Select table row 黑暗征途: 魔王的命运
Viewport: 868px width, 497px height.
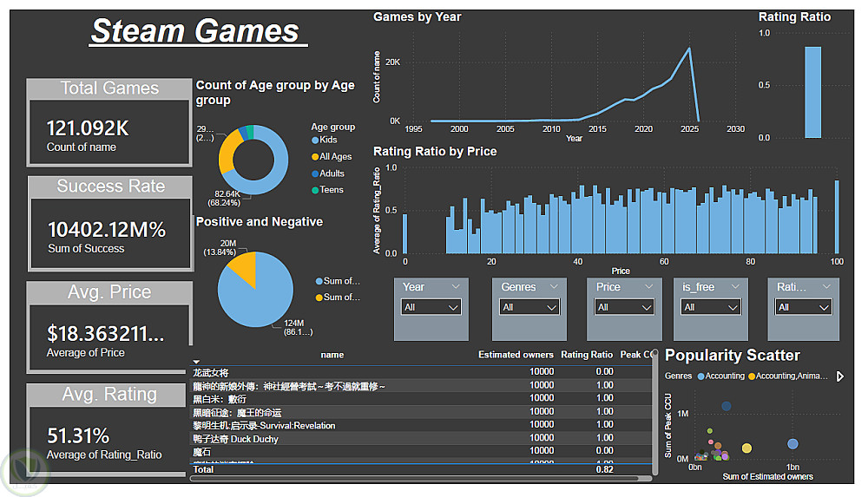[421, 412]
